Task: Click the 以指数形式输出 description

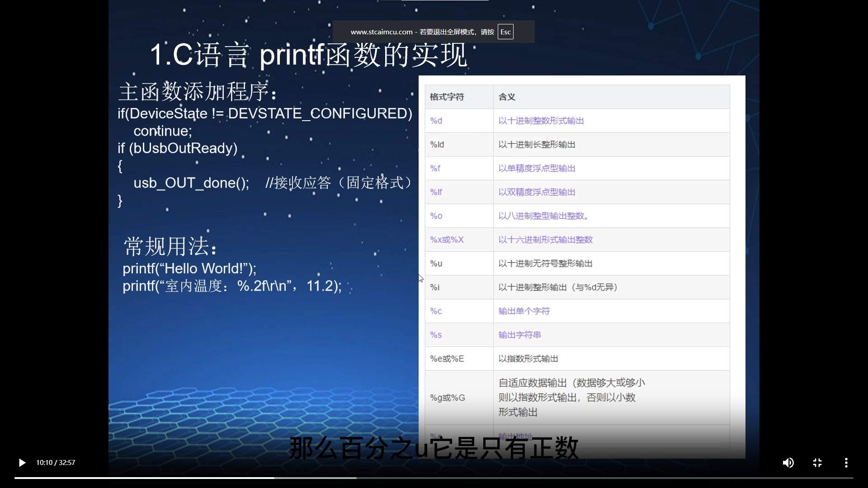Action: [x=528, y=359]
